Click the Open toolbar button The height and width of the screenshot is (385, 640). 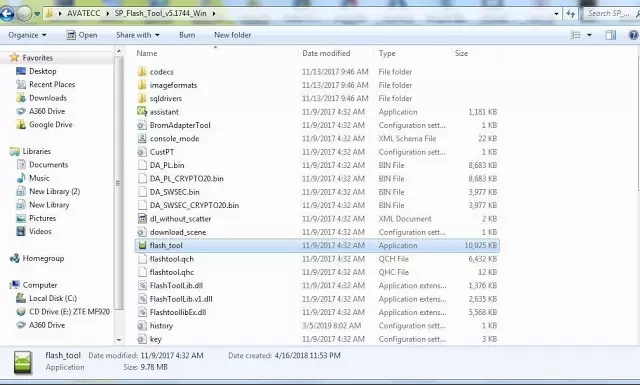pyautogui.click(x=82, y=35)
